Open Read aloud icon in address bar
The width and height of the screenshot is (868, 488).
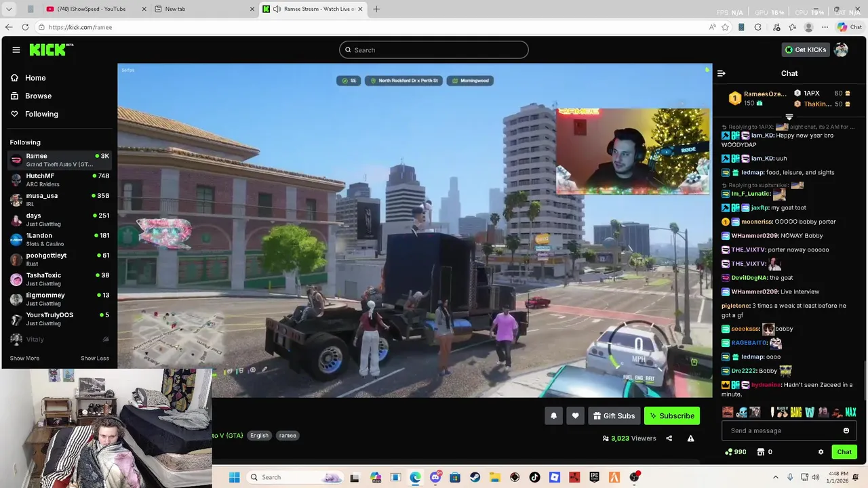tap(711, 27)
